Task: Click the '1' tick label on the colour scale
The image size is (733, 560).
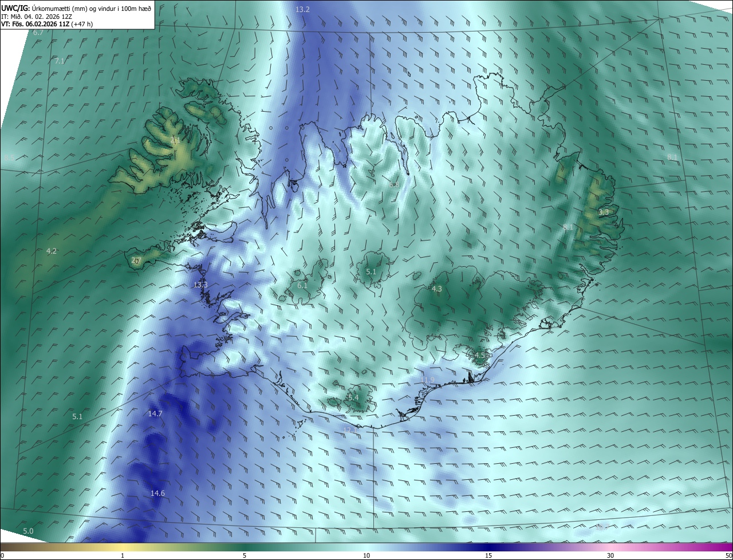Action: click(123, 555)
